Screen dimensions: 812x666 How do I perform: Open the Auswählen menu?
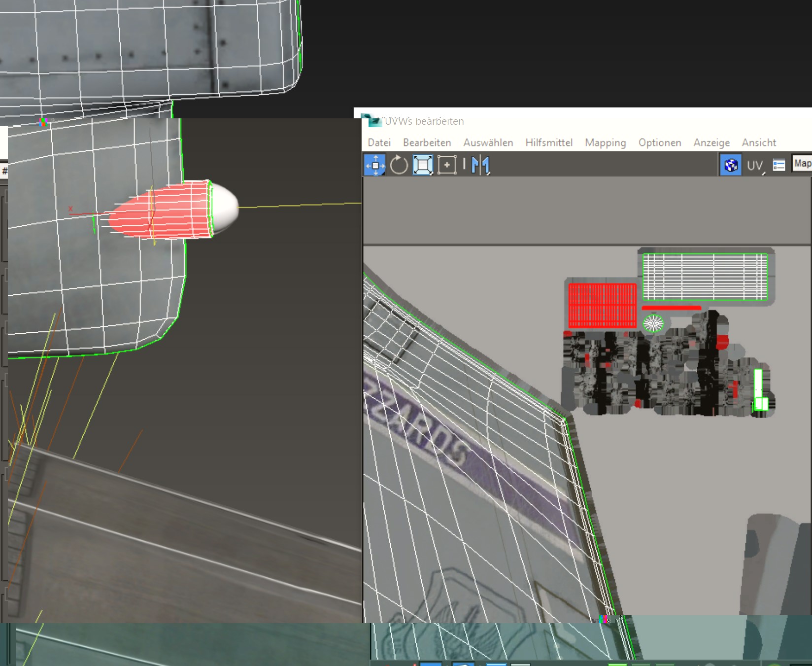pos(488,142)
